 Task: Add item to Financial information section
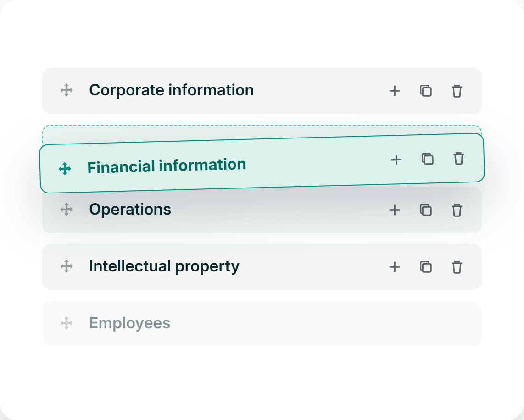coord(396,160)
